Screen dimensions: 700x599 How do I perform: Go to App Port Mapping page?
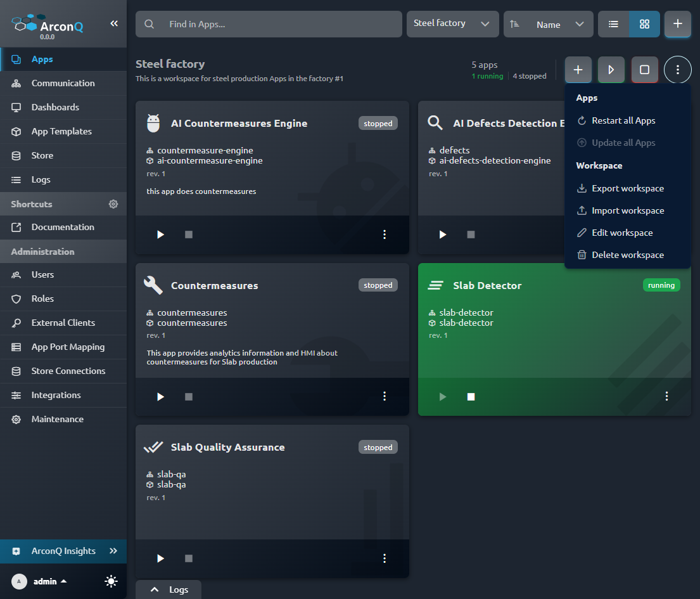coord(68,347)
